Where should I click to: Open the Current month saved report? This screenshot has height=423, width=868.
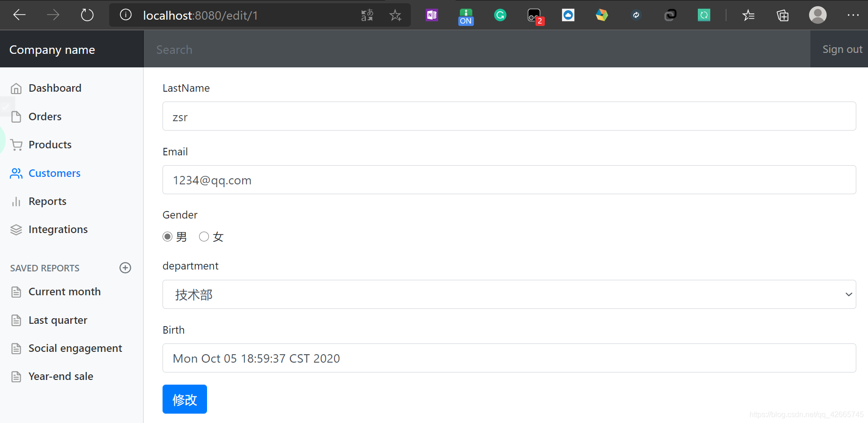[x=65, y=292]
